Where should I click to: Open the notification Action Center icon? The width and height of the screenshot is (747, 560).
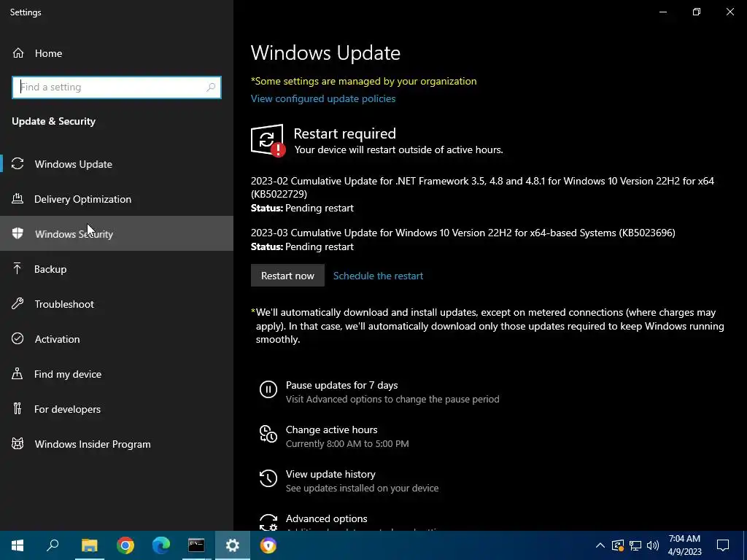(x=723, y=545)
